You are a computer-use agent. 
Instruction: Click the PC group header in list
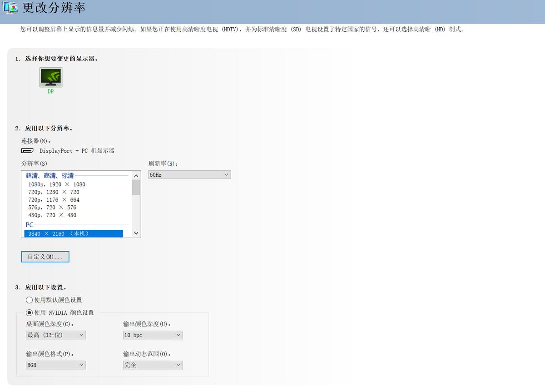[30, 225]
